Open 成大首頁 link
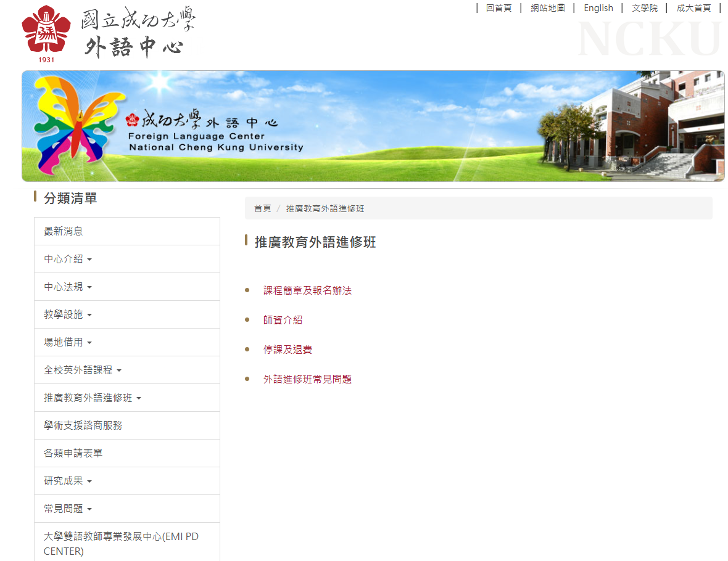728x561 pixels. coord(693,8)
